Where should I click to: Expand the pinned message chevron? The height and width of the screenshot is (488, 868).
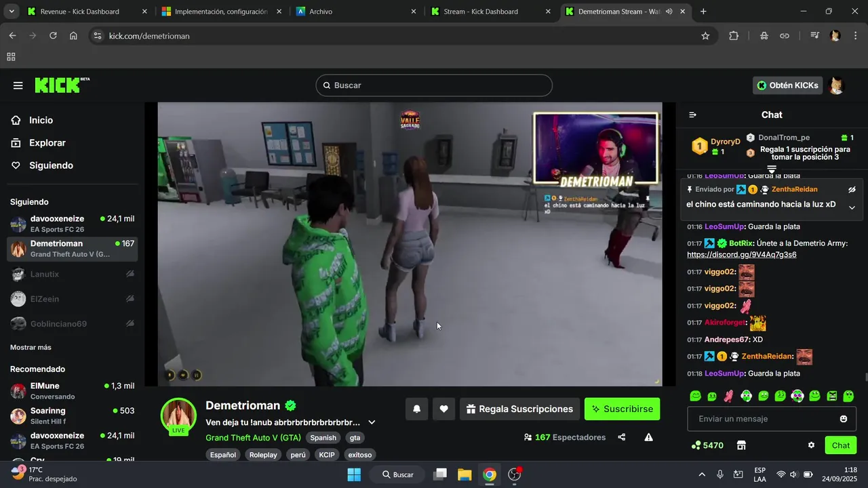point(852,208)
